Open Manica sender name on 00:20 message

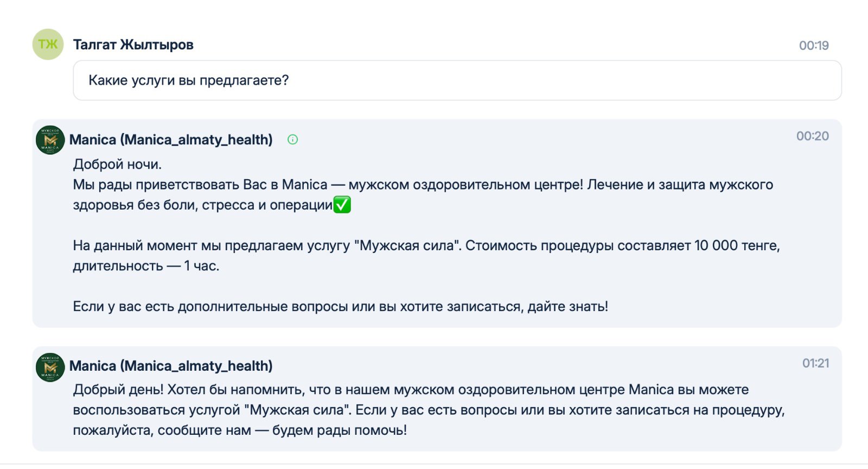170,140
